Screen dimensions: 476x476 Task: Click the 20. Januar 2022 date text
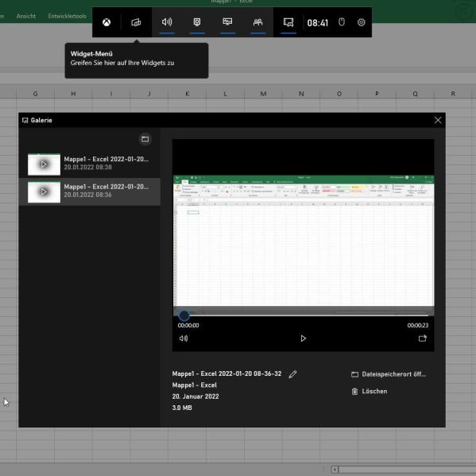[195, 397]
